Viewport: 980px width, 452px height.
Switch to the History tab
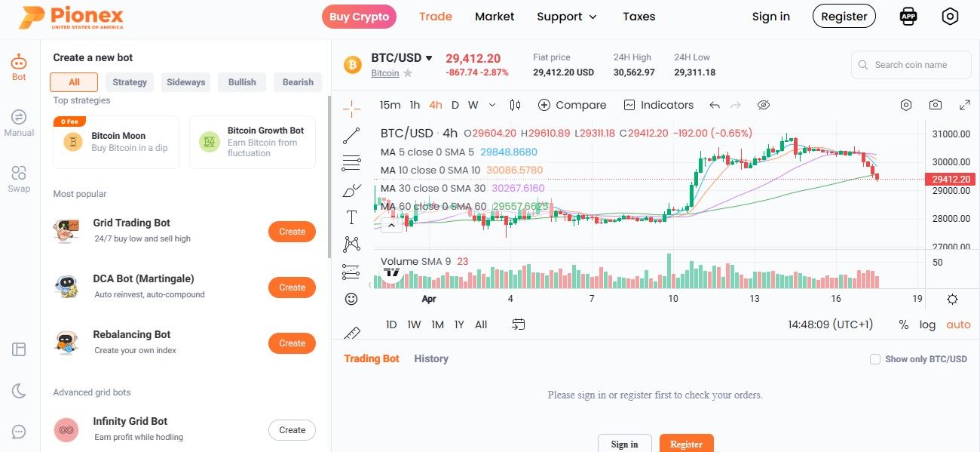[x=431, y=358]
